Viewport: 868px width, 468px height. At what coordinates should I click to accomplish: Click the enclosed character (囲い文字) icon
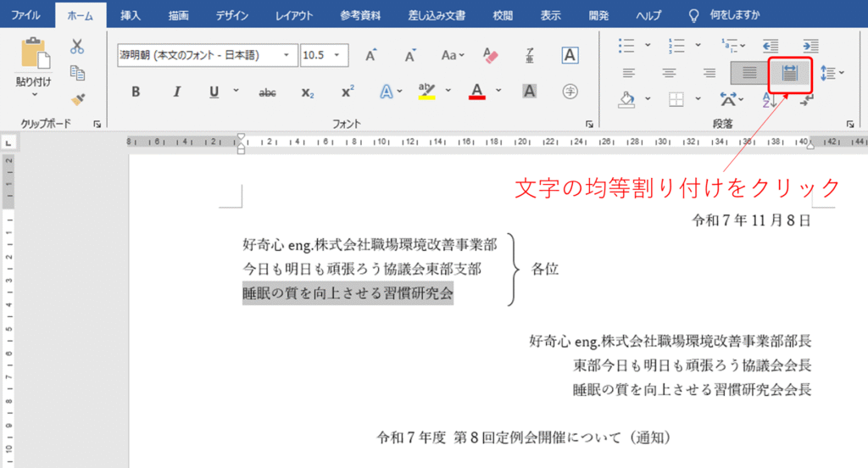pos(570,92)
